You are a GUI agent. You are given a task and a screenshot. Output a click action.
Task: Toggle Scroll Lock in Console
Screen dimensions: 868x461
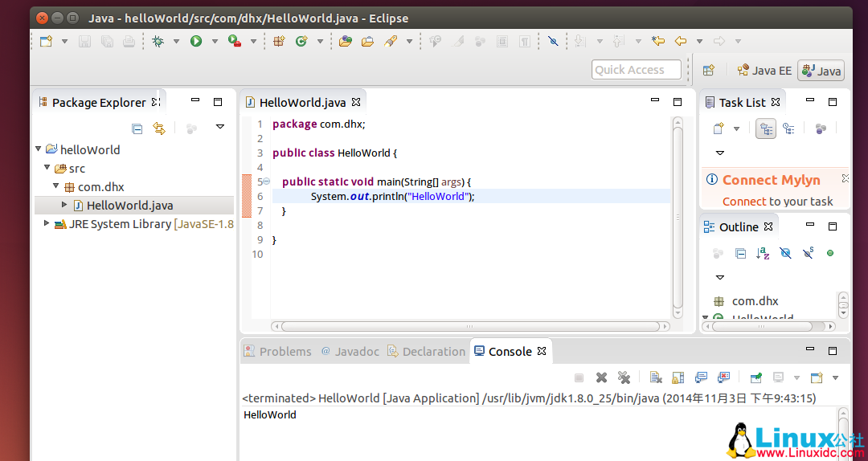point(678,377)
